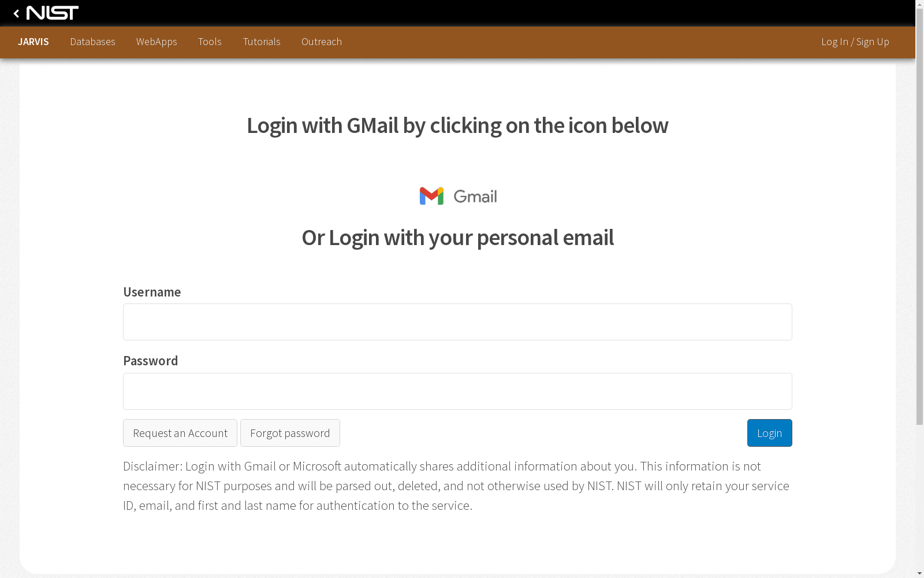
Task: Open the WebApps menu
Action: click(x=157, y=42)
